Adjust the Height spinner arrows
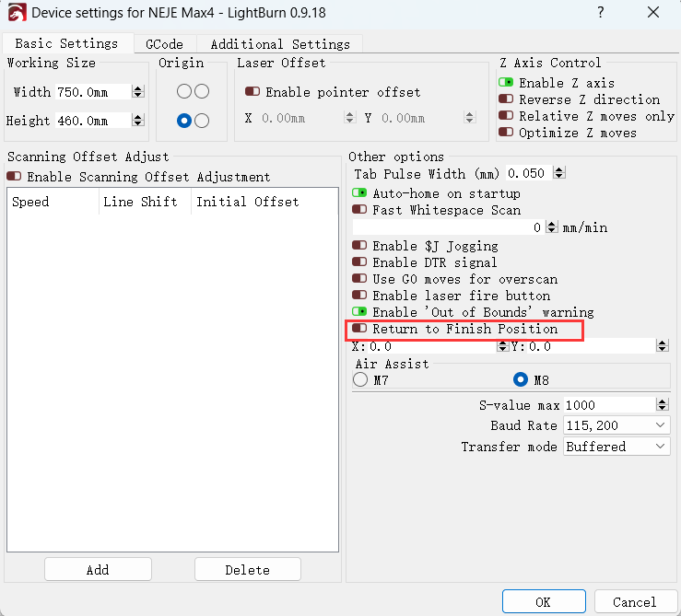Image resolution: width=681 pixels, height=616 pixels. tap(138, 121)
